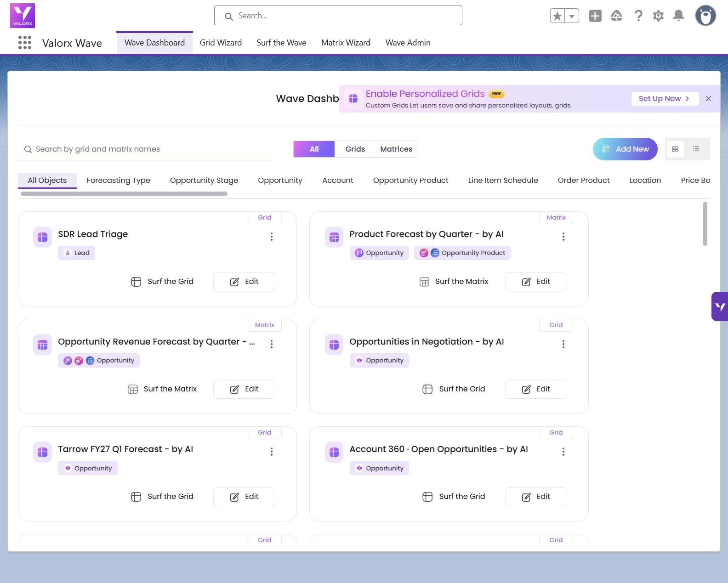The height and width of the screenshot is (583, 728).
Task: Click Surf the Grid on SDR Lead Triage
Action: pyautogui.click(x=162, y=282)
